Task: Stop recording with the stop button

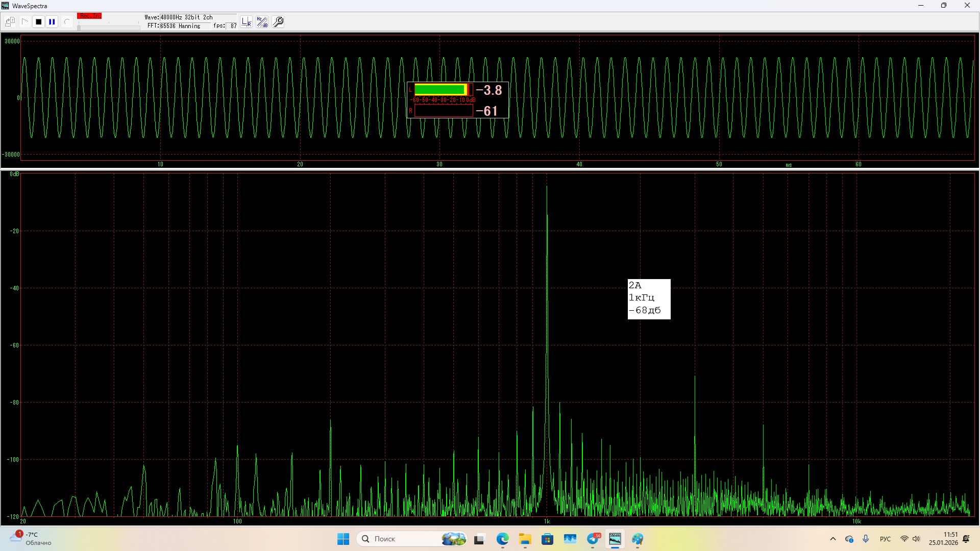Action: point(38,22)
